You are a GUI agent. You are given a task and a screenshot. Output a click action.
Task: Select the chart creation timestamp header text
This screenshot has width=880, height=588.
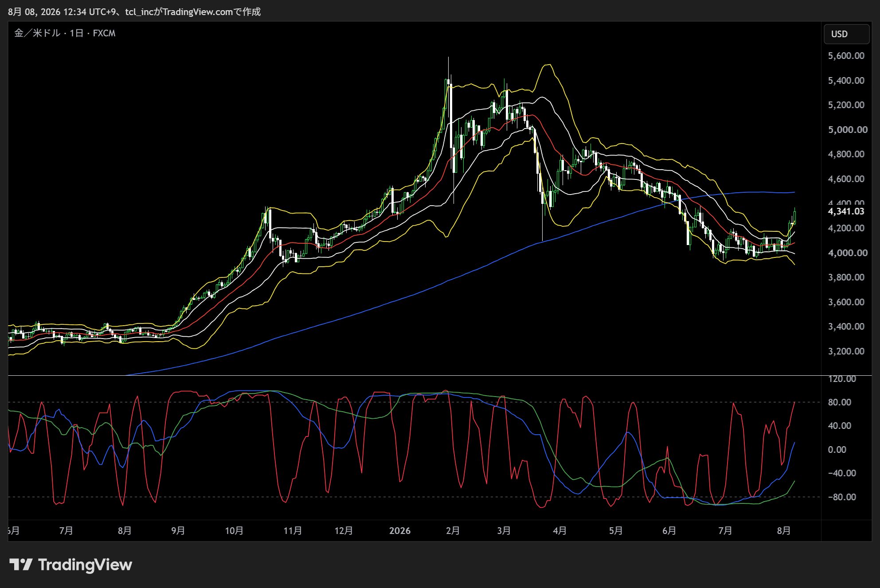click(134, 12)
